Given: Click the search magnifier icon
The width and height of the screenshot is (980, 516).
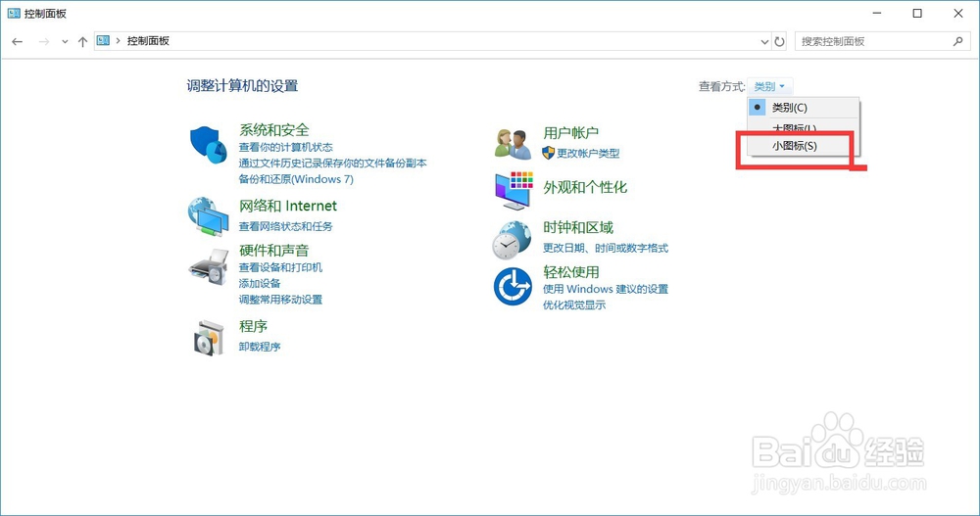Looking at the screenshot, I should 958,41.
